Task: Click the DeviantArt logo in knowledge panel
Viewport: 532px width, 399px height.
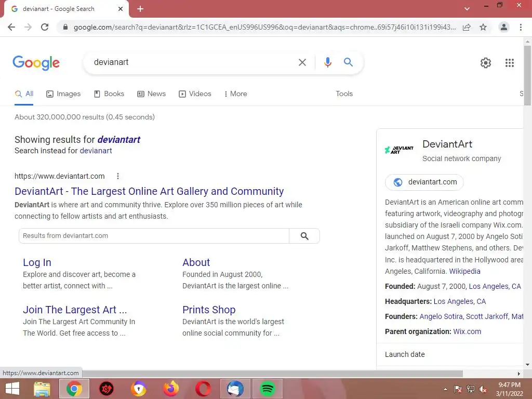Action: (399, 150)
